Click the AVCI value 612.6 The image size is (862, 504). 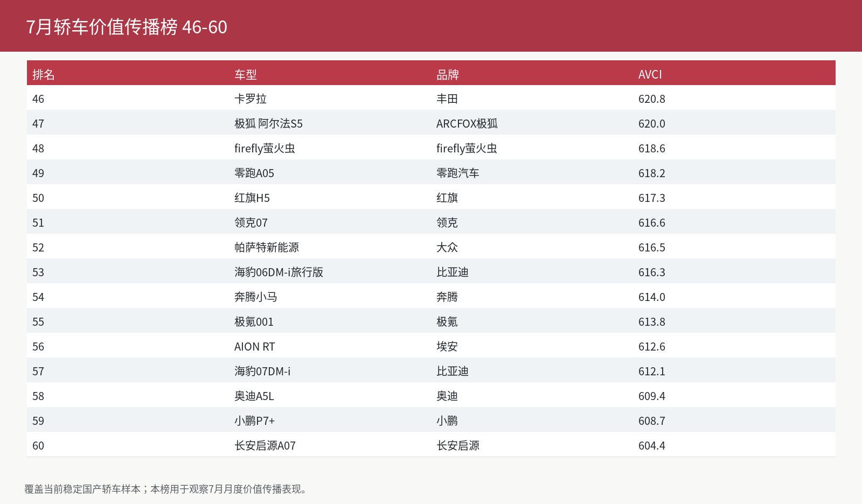pyautogui.click(x=652, y=347)
